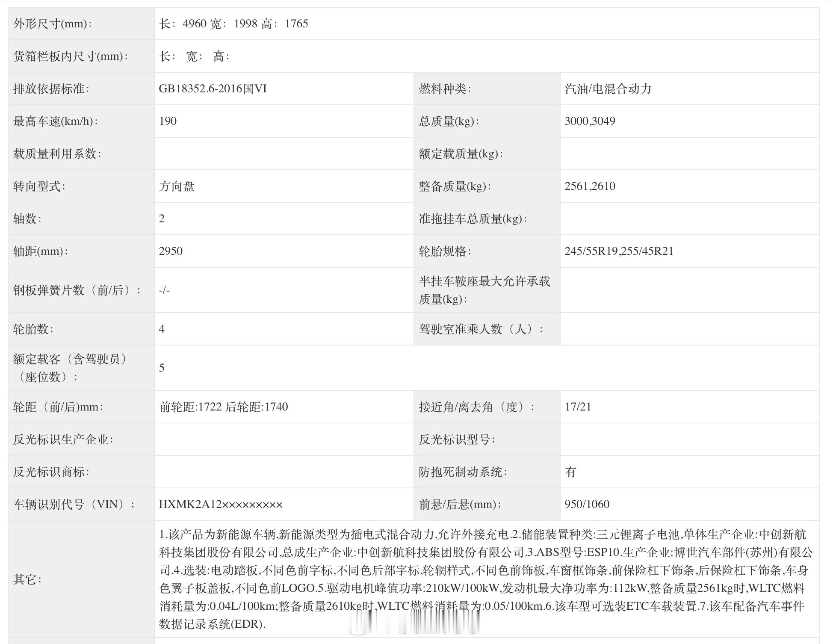833x644 pixels.
Task: Select overhang value 950/1060
Action: (587, 504)
